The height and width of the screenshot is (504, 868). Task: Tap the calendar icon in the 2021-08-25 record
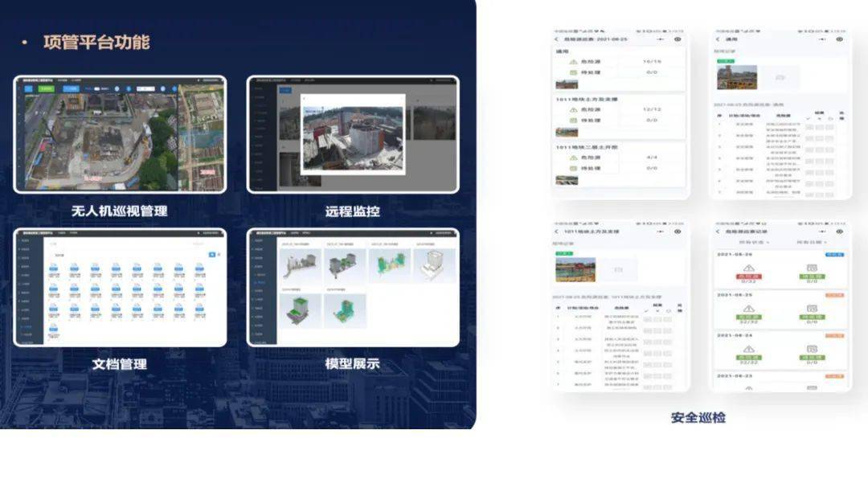pyautogui.click(x=812, y=309)
